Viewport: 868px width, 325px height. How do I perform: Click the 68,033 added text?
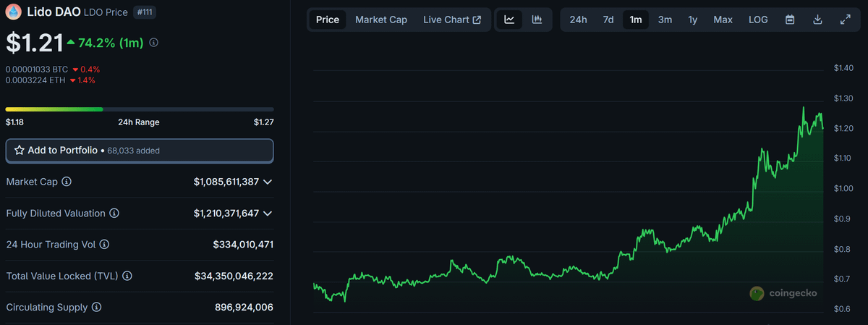pyautogui.click(x=133, y=151)
